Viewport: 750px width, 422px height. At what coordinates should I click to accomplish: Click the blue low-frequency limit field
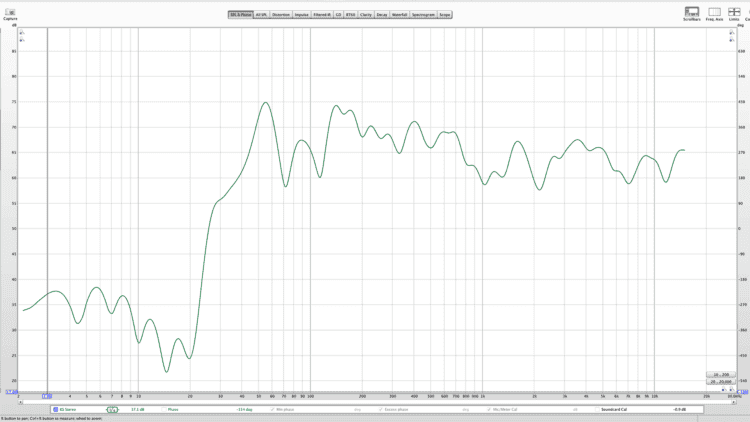tap(11, 392)
